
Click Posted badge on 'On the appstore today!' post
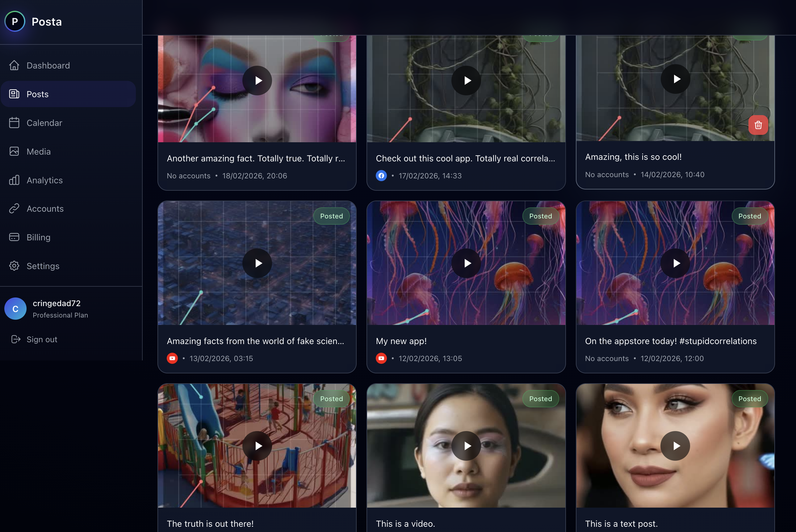point(749,216)
